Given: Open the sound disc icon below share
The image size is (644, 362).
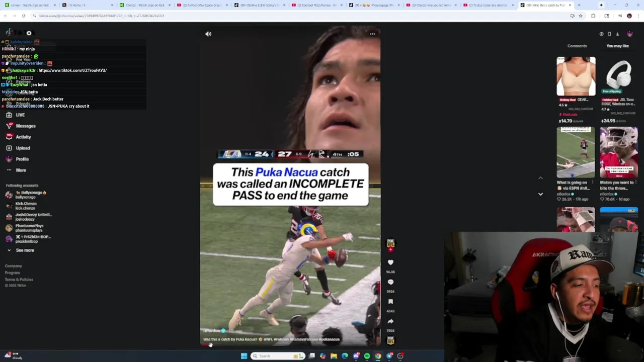Looking at the screenshot, I should tap(390, 340).
